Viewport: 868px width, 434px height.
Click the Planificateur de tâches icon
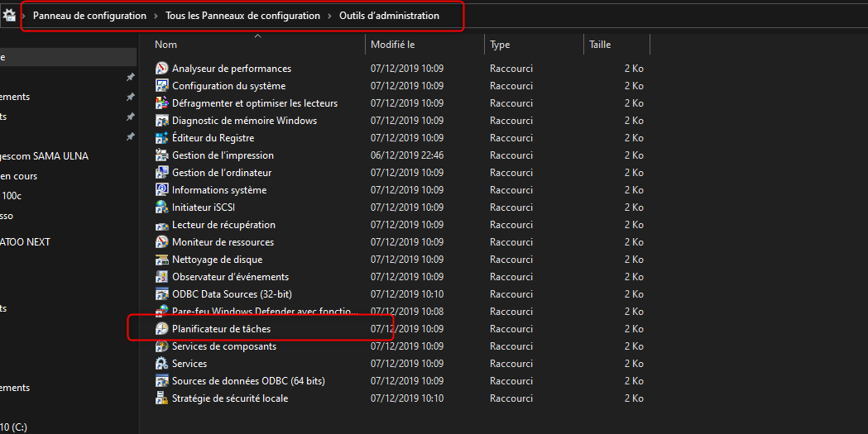point(161,329)
